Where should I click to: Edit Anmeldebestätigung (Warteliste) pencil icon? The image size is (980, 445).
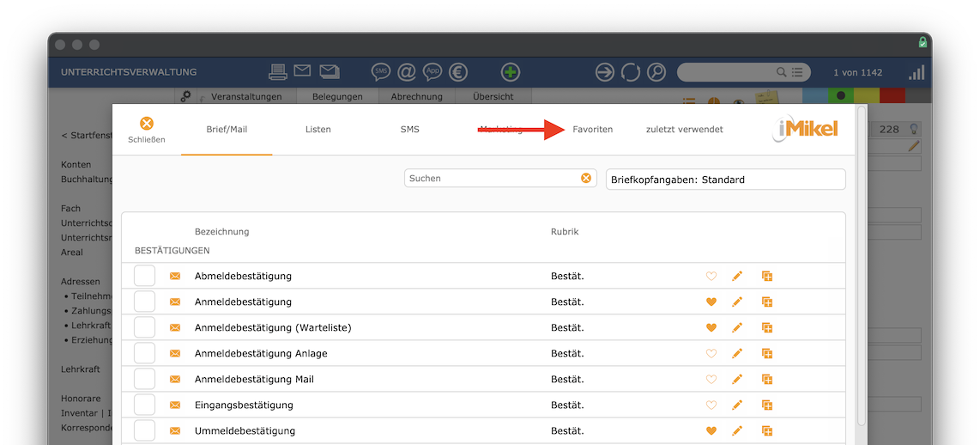click(x=737, y=327)
